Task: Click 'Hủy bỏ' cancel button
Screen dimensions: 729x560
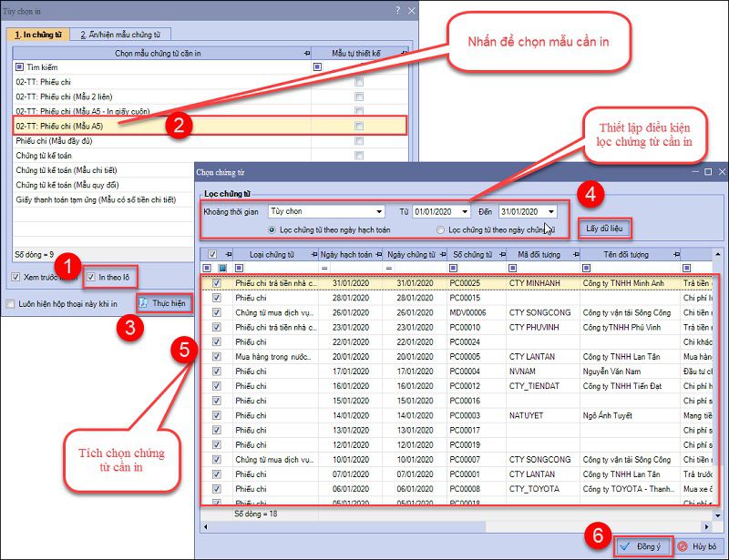Action: click(698, 546)
